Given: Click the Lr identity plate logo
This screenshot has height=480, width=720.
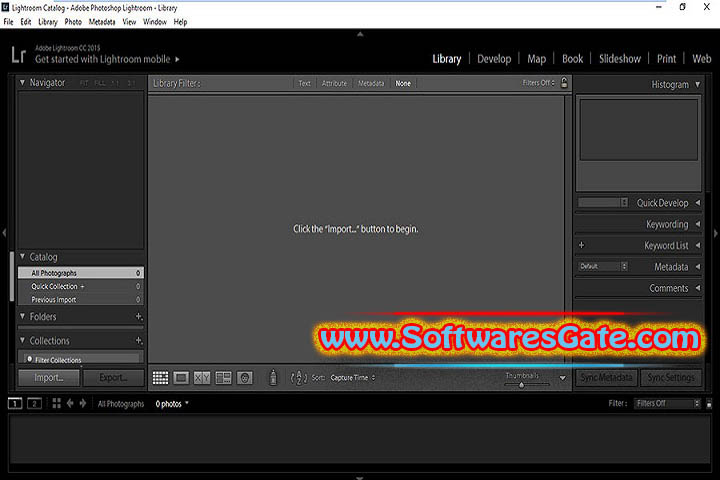Looking at the screenshot, I should tap(18, 54).
